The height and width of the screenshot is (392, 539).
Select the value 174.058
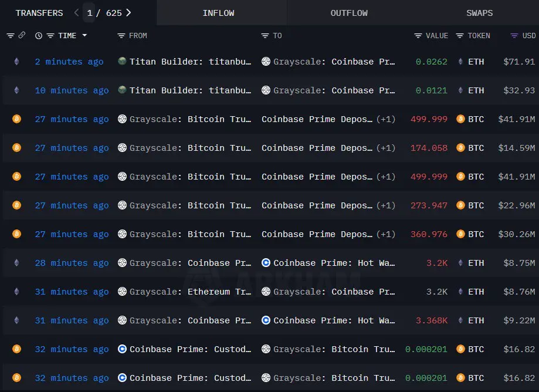(429, 148)
